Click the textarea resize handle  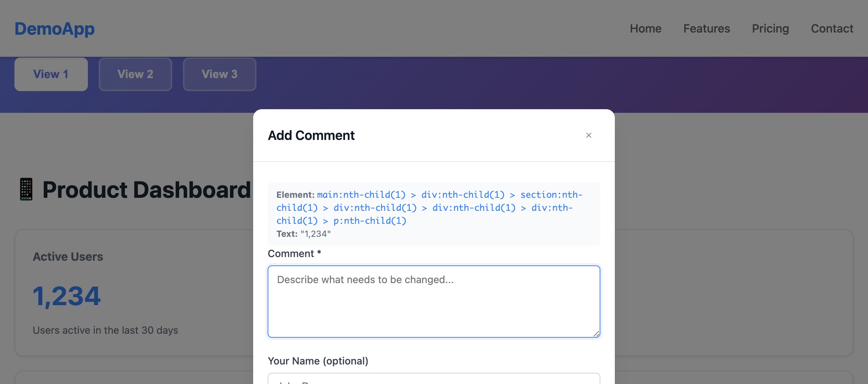coord(597,334)
